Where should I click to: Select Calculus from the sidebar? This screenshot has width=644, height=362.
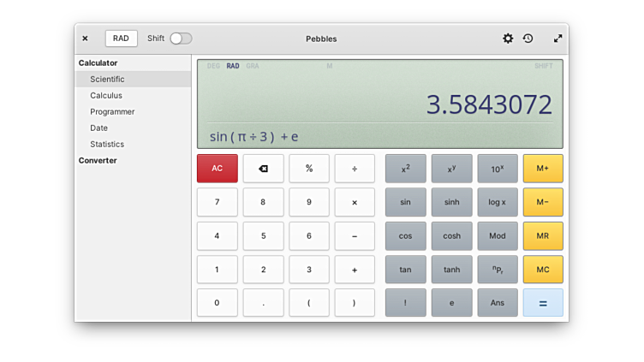pos(106,95)
